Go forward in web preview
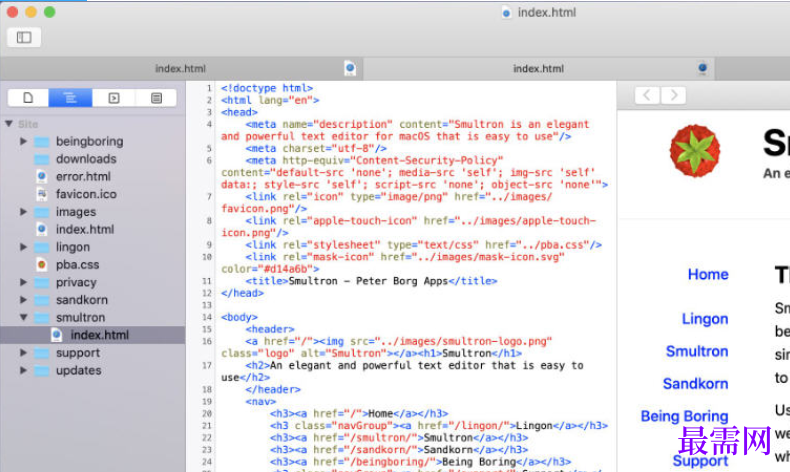This screenshot has height=472, width=790. (x=673, y=95)
